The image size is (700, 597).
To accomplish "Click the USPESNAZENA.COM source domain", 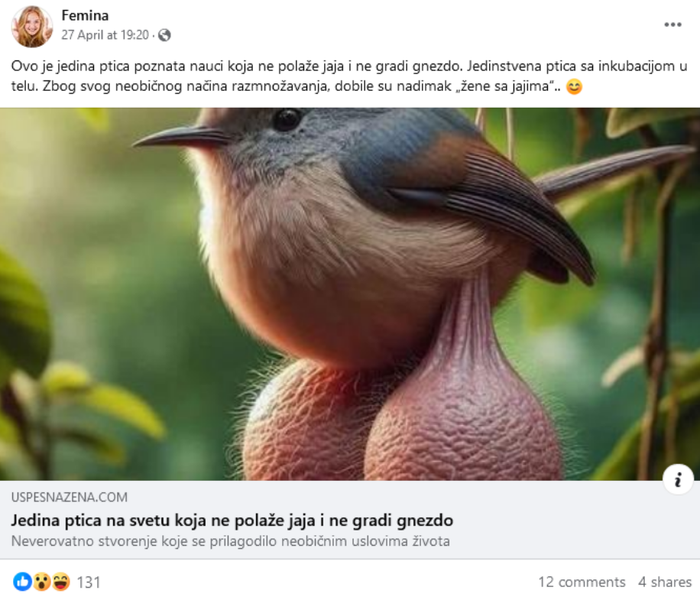I will 70,498.
